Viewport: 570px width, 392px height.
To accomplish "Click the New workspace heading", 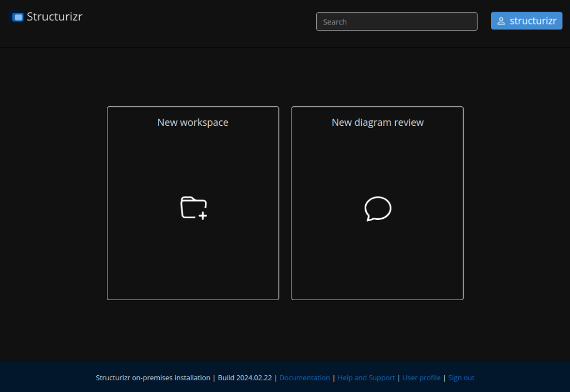I will coord(193,122).
